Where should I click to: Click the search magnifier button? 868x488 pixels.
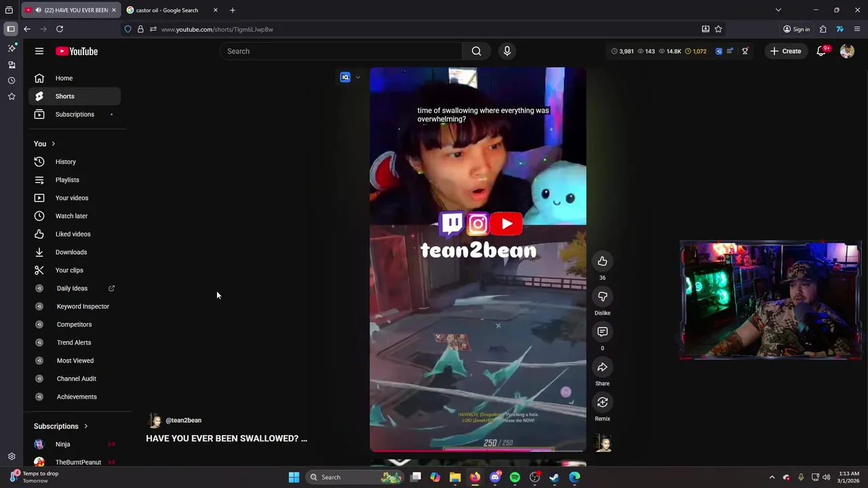[477, 51]
